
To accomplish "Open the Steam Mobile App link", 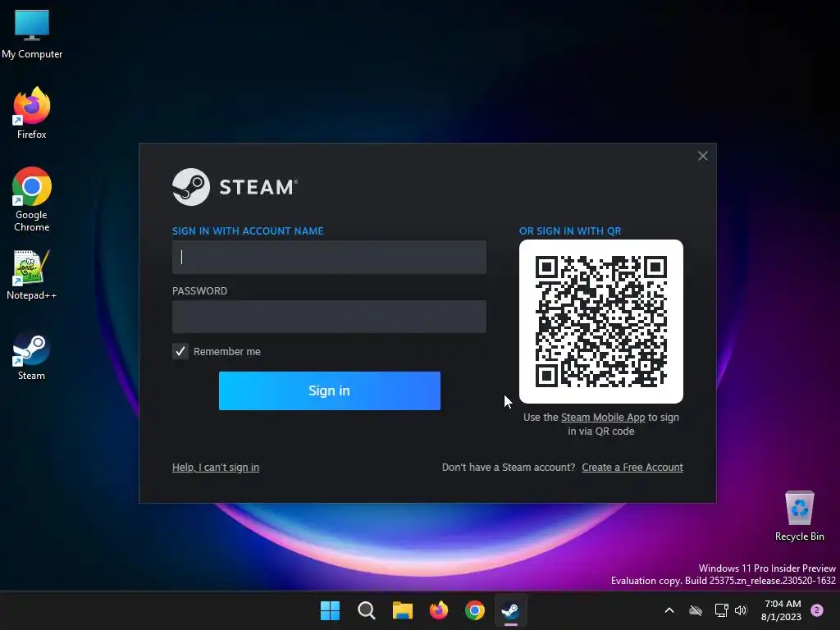I will (603, 417).
